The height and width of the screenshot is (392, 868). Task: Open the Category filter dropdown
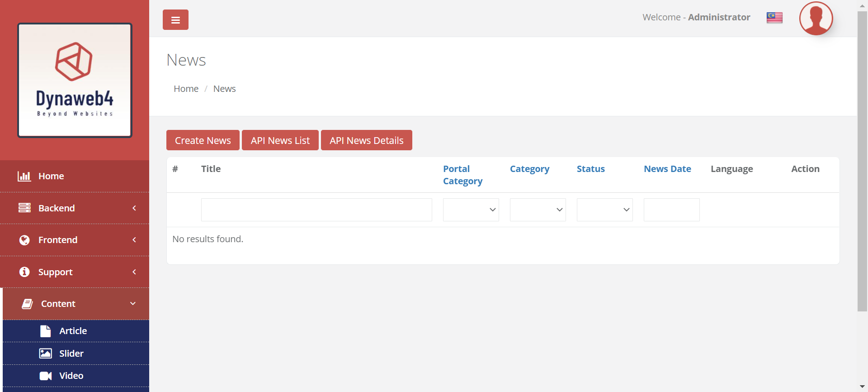[x=538, y=210]
